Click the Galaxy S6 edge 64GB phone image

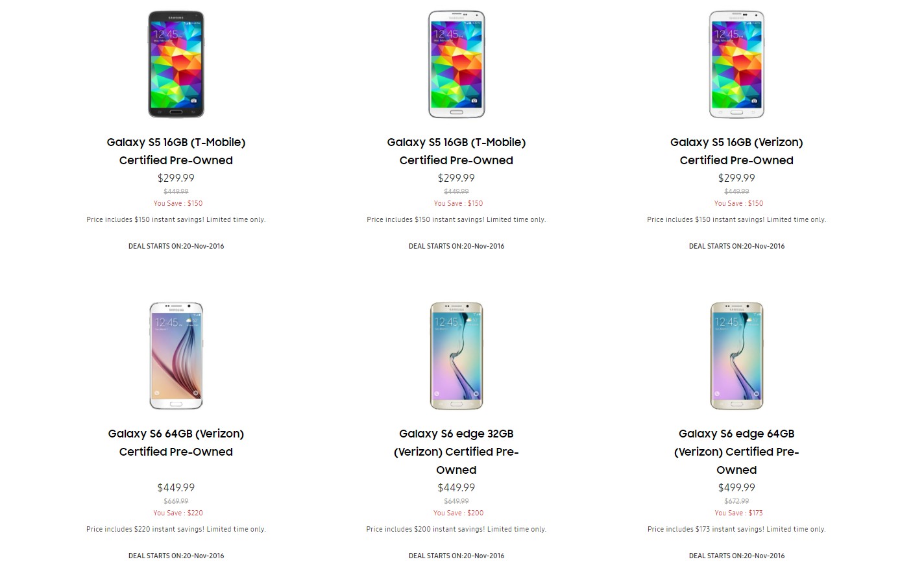click(736, 356)
